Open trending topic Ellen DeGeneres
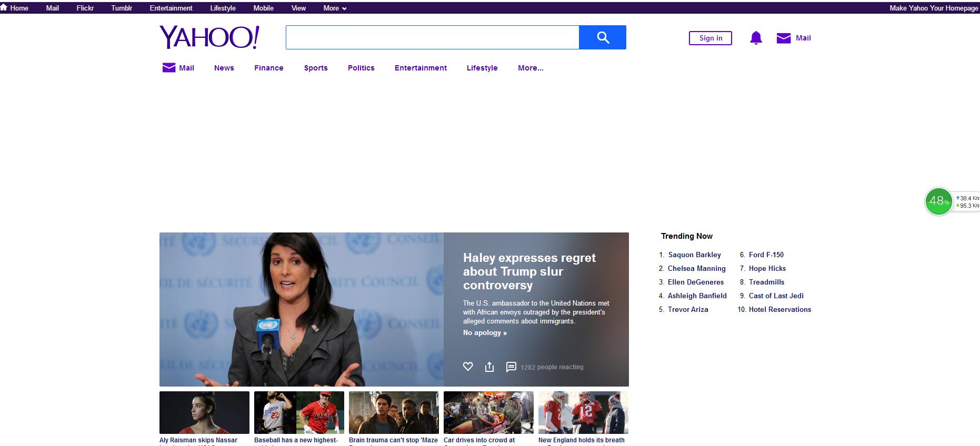Viewport: 980px width, 446px height. coord(696,282)
